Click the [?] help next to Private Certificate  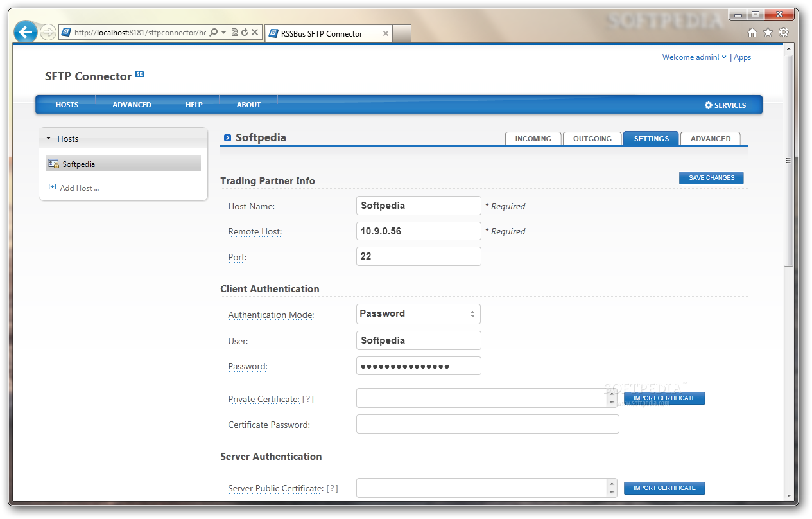point(308,399)
